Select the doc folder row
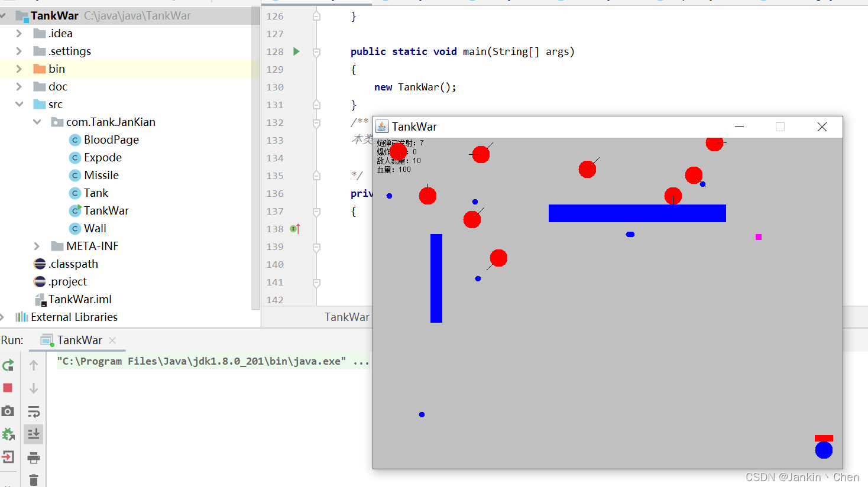 [x=125, y=86]
